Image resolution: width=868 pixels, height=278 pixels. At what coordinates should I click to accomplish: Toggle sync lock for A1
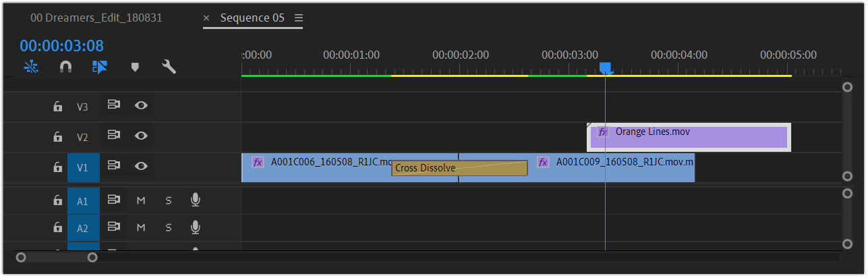(114, 200)
